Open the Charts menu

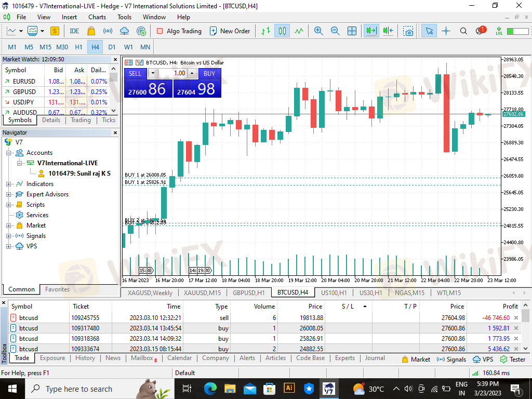97,17
